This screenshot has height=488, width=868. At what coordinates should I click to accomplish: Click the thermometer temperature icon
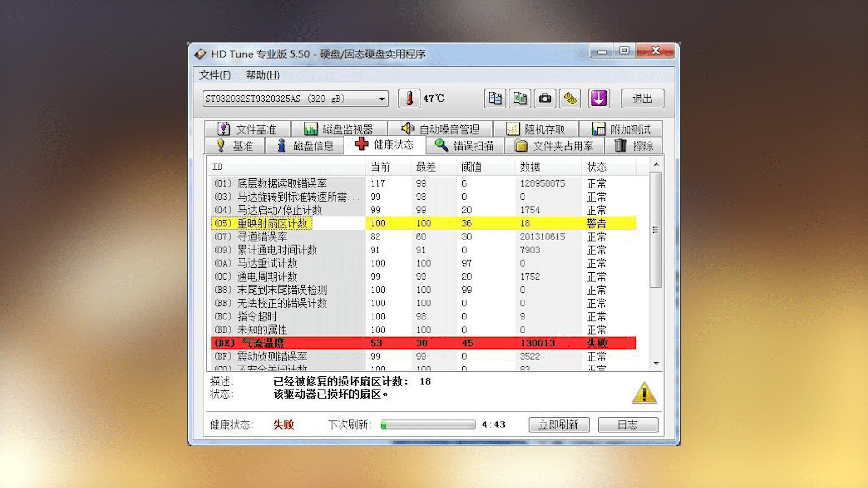(409, 99)
